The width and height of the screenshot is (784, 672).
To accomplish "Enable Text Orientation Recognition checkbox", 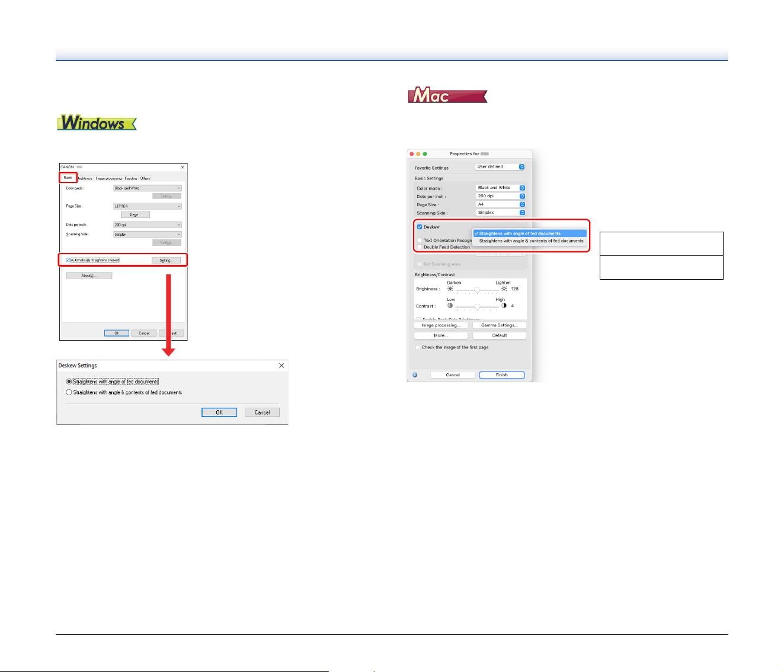I will pyautogui.click(x=420, y=241).
